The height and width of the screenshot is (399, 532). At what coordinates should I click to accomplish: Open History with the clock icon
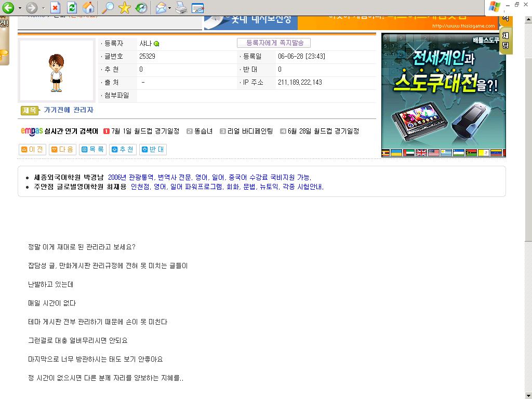pos(141,7)
